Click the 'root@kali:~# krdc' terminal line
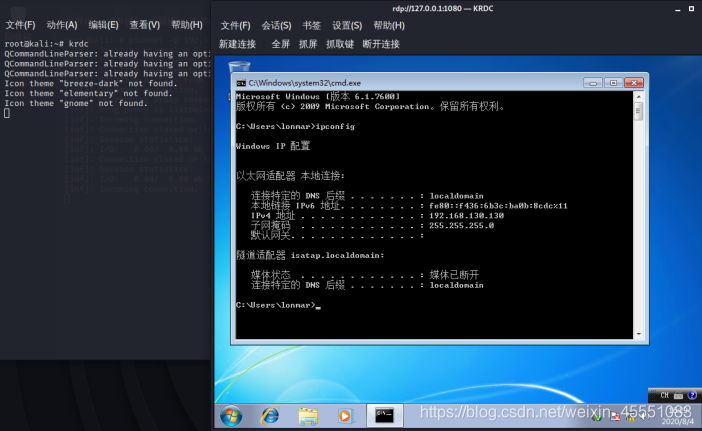Viewport: 702px width, 431px height. pos(47,44)
